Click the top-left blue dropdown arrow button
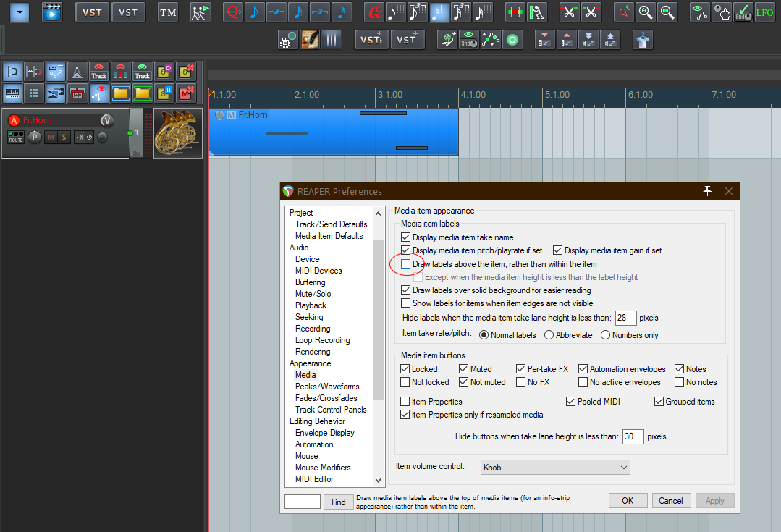 20,12
